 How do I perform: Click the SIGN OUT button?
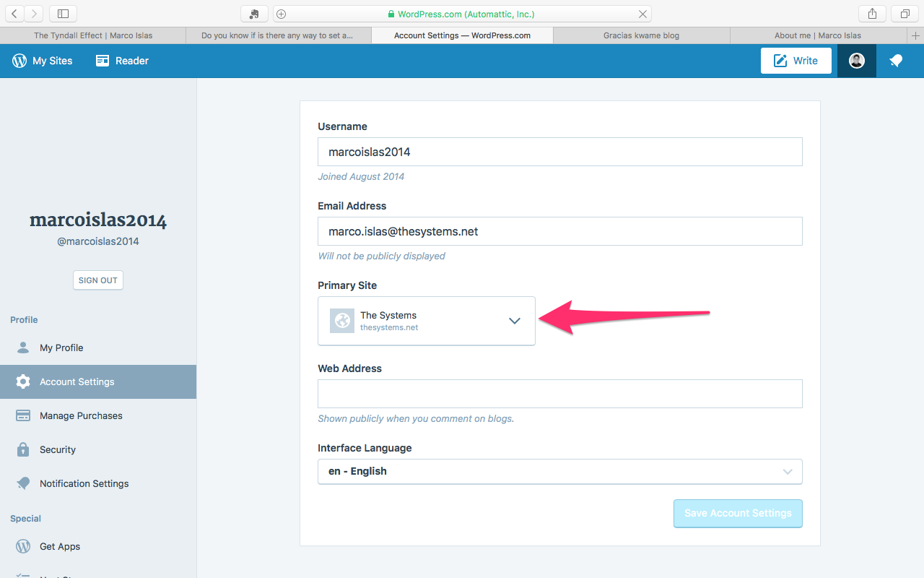pyautogui.click(x=98, y=280)
